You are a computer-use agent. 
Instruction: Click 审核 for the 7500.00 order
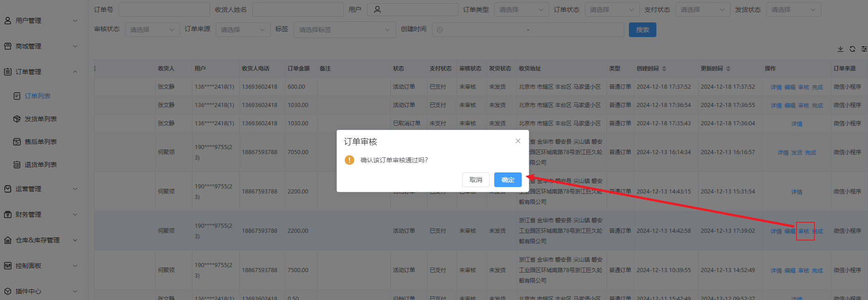click(803, 271)
